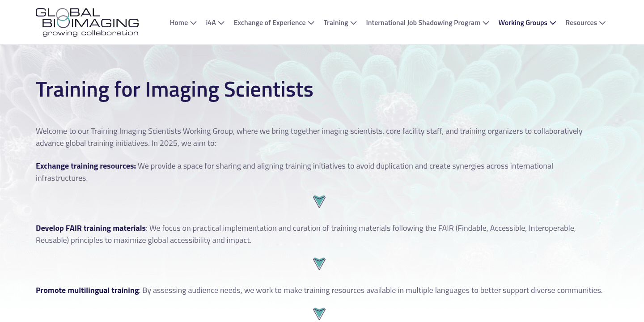Image resolution: width=644 pixels, height=322 pixels.
Task: Expand the Working Groups dropdown chevron
Action: [553, 23]
